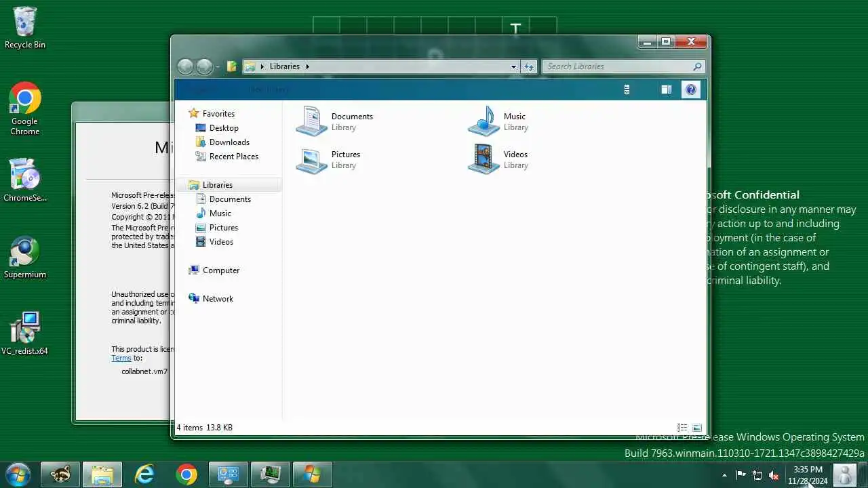Open Recent Places under Favorites
The image size is (868, 488).
234,157
